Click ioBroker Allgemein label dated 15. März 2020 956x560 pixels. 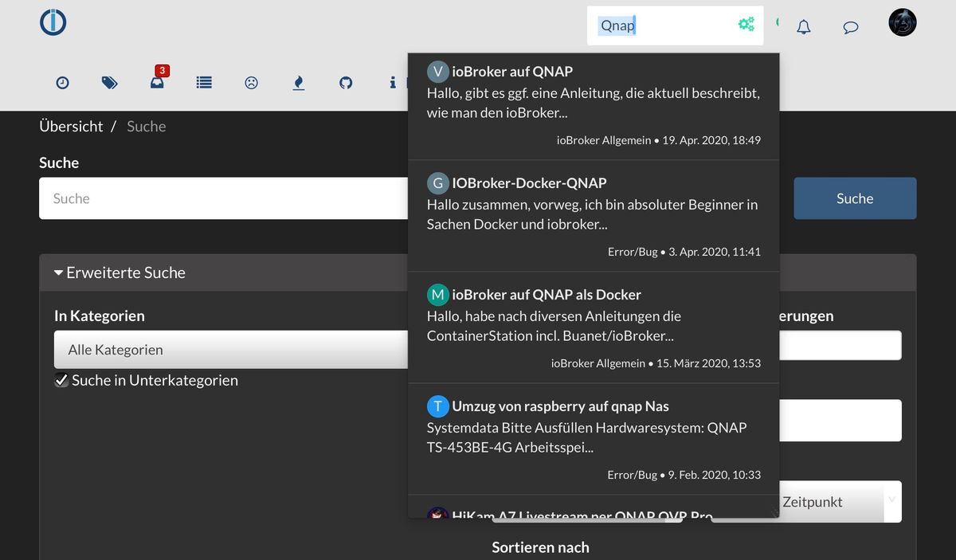598,363
